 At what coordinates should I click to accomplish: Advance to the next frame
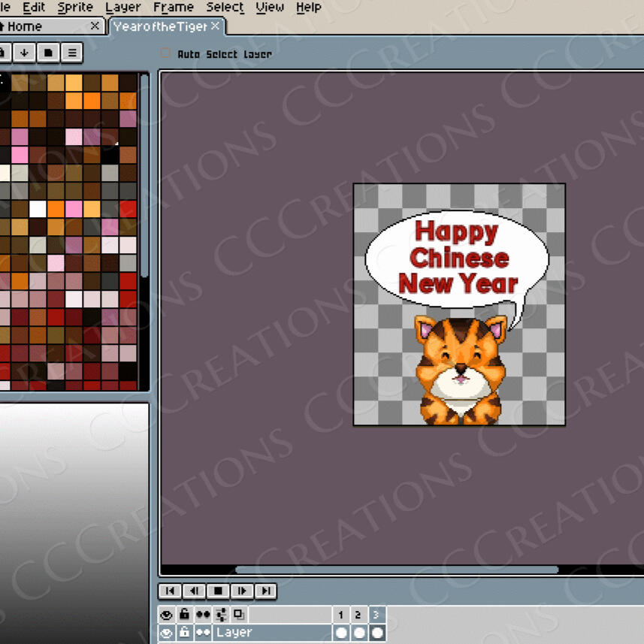[x=242, y=591]
